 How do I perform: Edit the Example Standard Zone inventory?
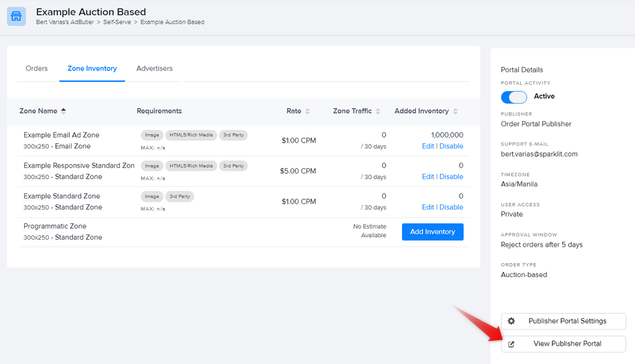pyautogui.click(x=427, y=207)
